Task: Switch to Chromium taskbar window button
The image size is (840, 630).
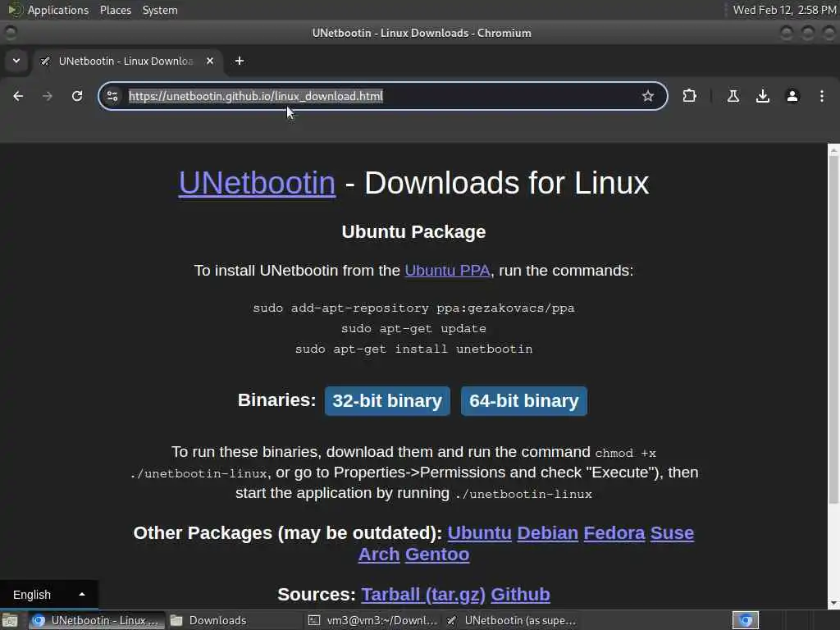Action: click(95, 620)
